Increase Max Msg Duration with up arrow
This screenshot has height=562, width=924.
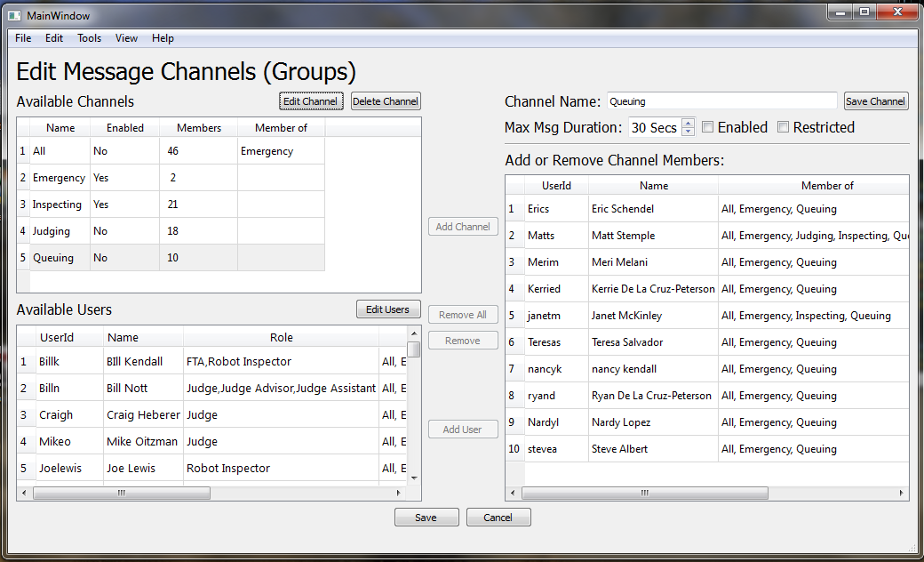(687, 123)
